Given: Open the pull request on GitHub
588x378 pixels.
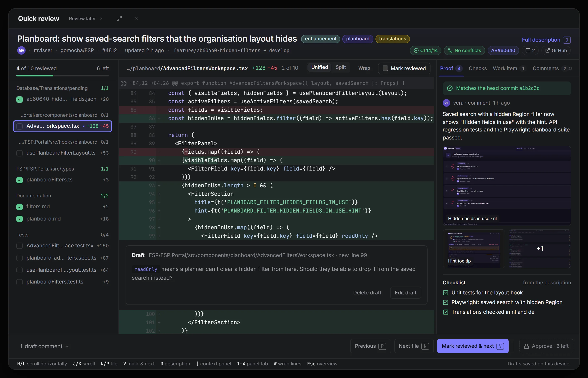Looking at the screenshot, I should pyautogui.click(x=556, y=50).
